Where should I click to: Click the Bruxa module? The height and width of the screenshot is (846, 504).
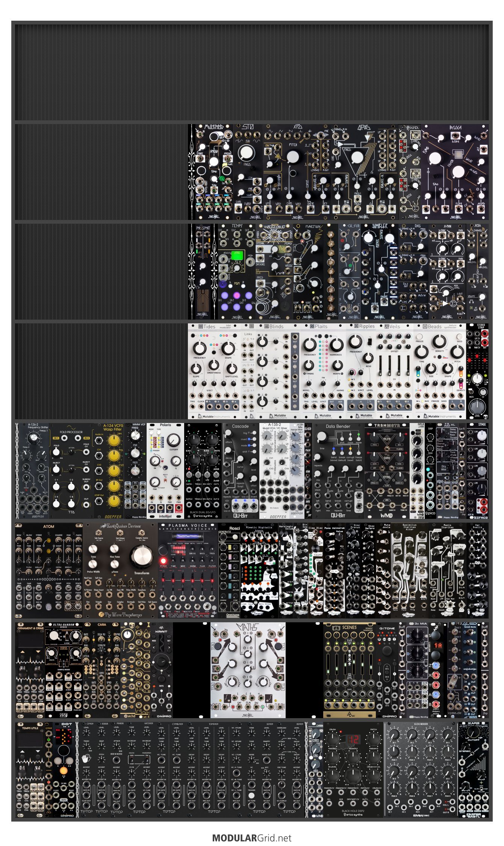tap(455, 172)
